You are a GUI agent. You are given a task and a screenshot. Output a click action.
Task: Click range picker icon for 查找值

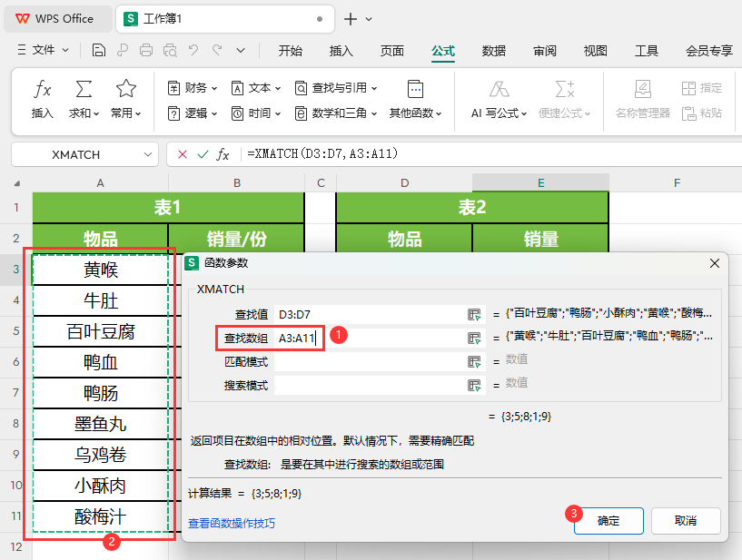click(x=474, y=315)
